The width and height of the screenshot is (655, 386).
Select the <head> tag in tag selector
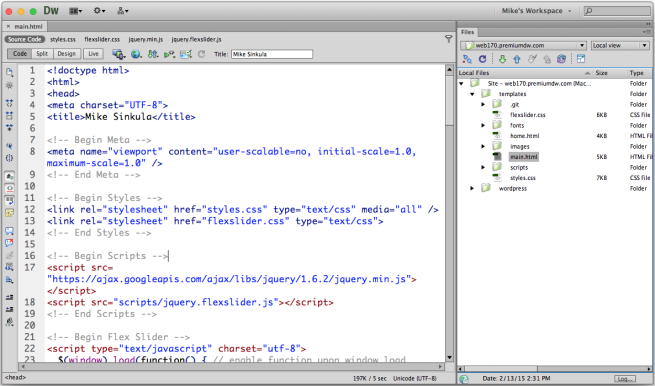click(x=15, y=378)
